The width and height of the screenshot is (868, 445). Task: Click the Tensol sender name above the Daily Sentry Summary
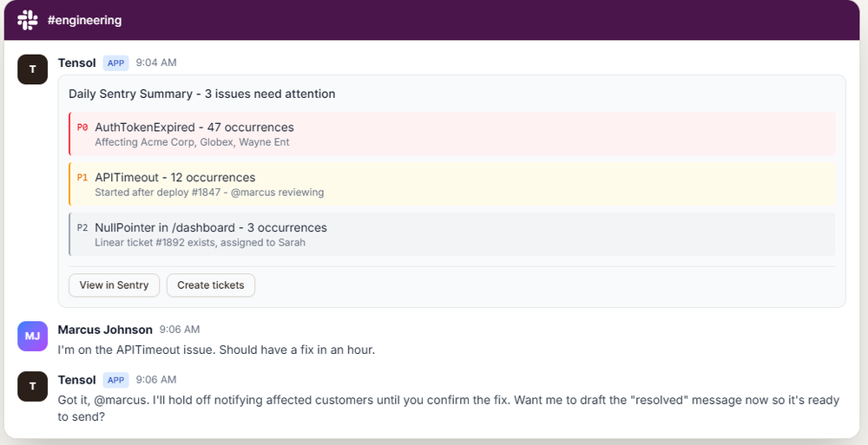(x=77, y=63)
